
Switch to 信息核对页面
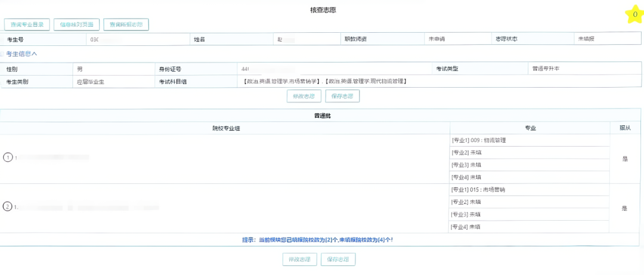(x=76, y=24)
